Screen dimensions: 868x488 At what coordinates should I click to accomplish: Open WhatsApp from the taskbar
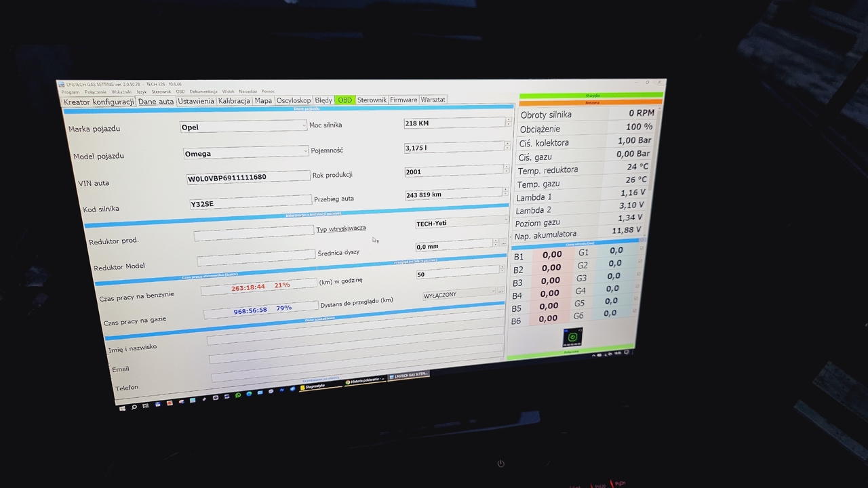coord(238,395)
